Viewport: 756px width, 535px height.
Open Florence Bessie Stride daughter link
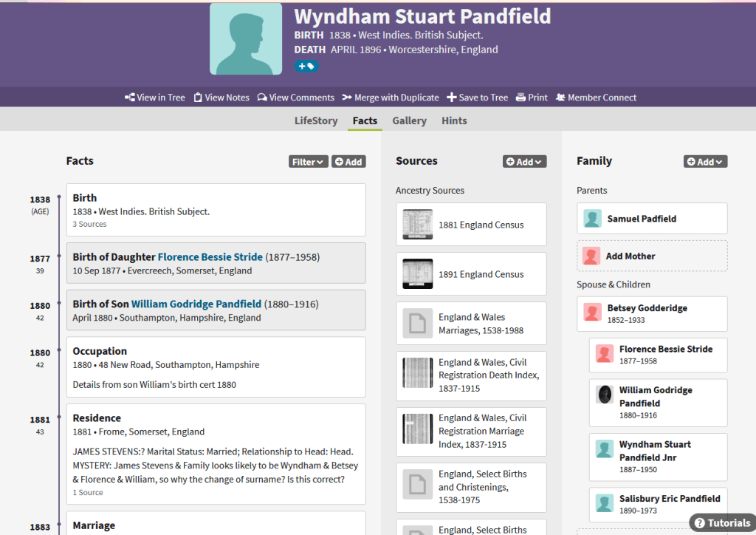click(x=210, y=257)
